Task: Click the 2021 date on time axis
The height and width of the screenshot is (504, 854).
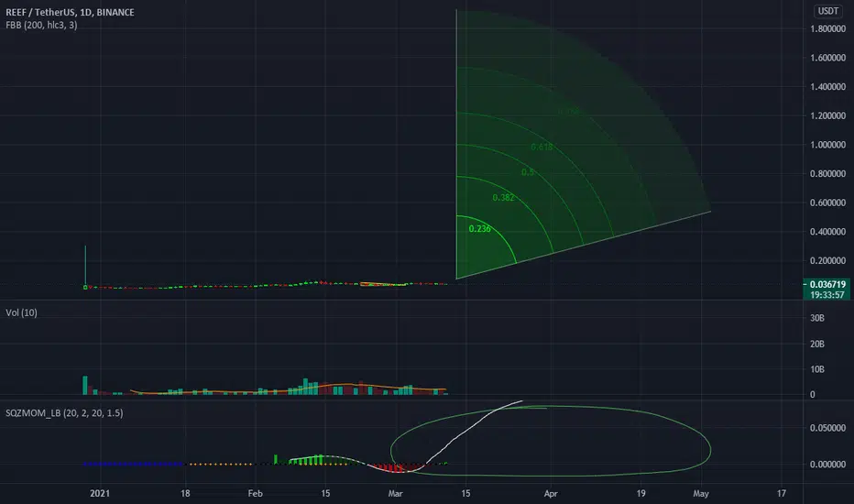Action: 100,494
